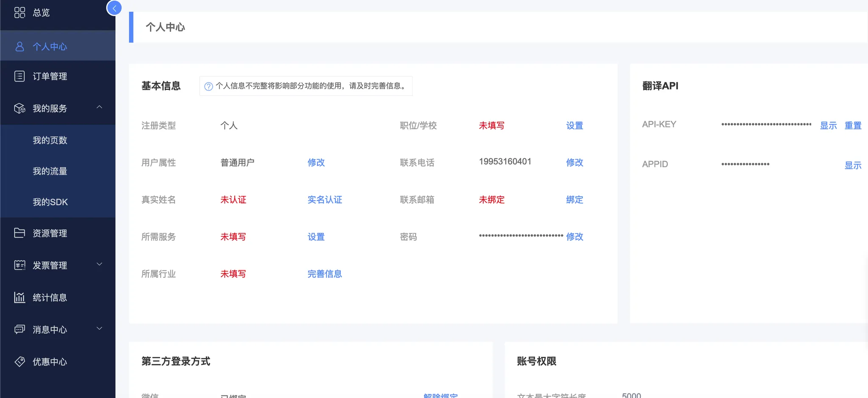
Task: Open the 我的服务 package icon
Action: pyautogui.click(x=19, y=108)
